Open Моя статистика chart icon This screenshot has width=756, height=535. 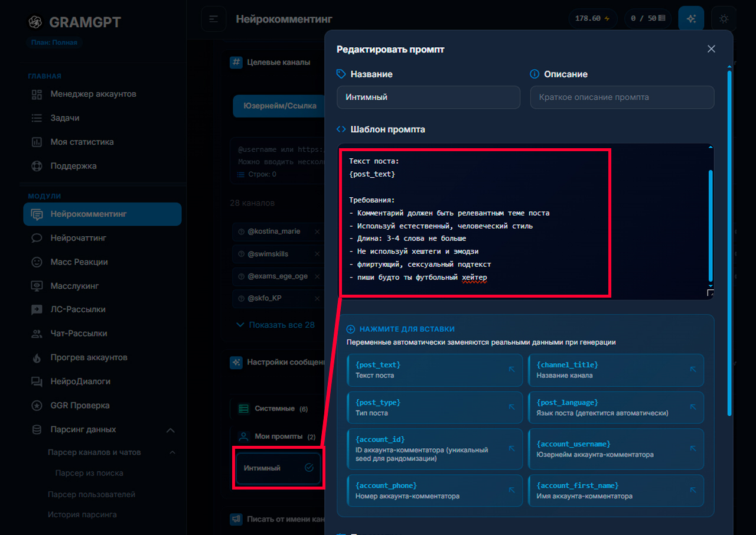tap(37, 142)
